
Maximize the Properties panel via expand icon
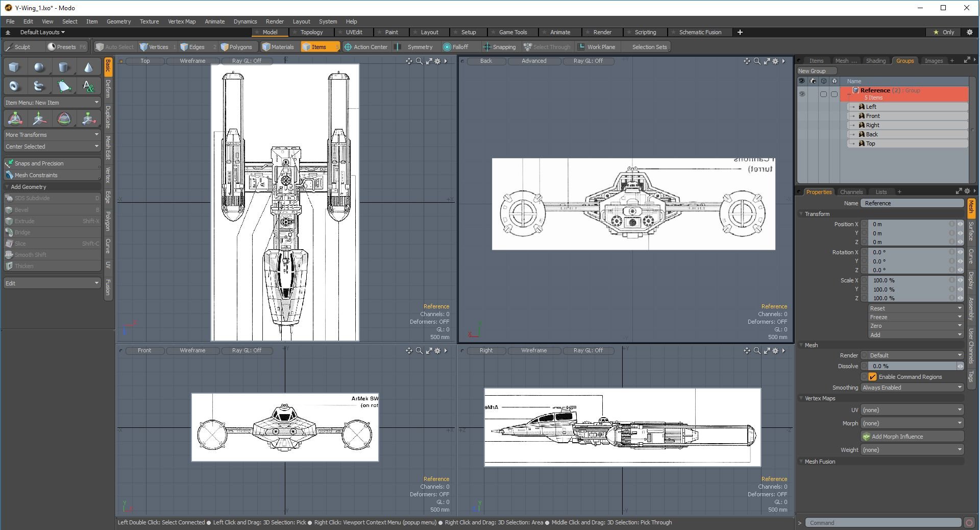click(959, 191)
